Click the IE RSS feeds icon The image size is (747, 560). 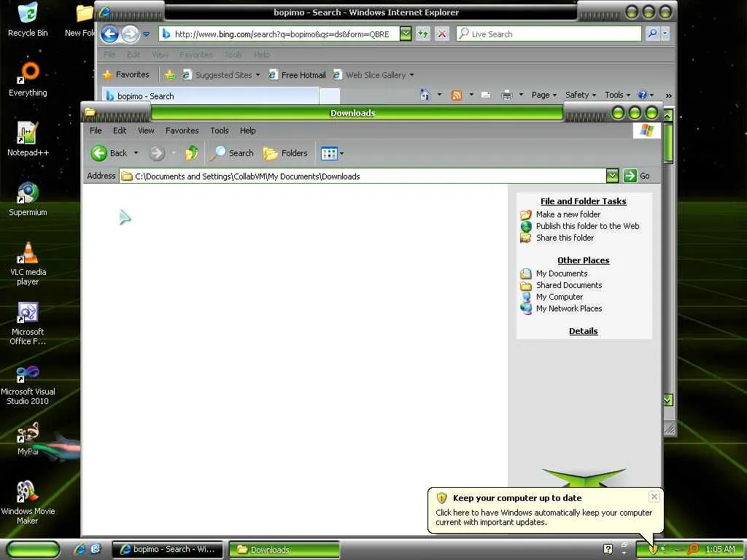pos(457,96)
